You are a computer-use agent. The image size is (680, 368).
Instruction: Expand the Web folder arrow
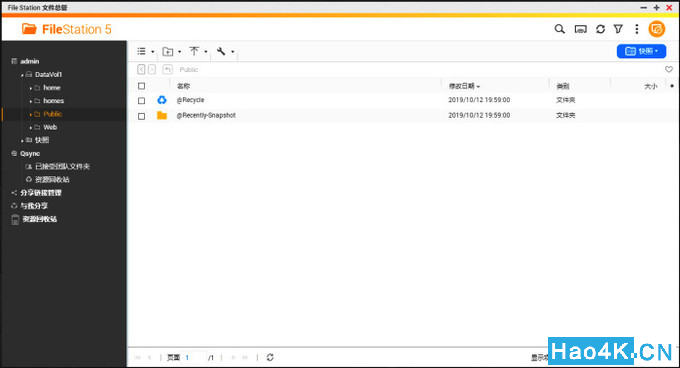(31, 127)
